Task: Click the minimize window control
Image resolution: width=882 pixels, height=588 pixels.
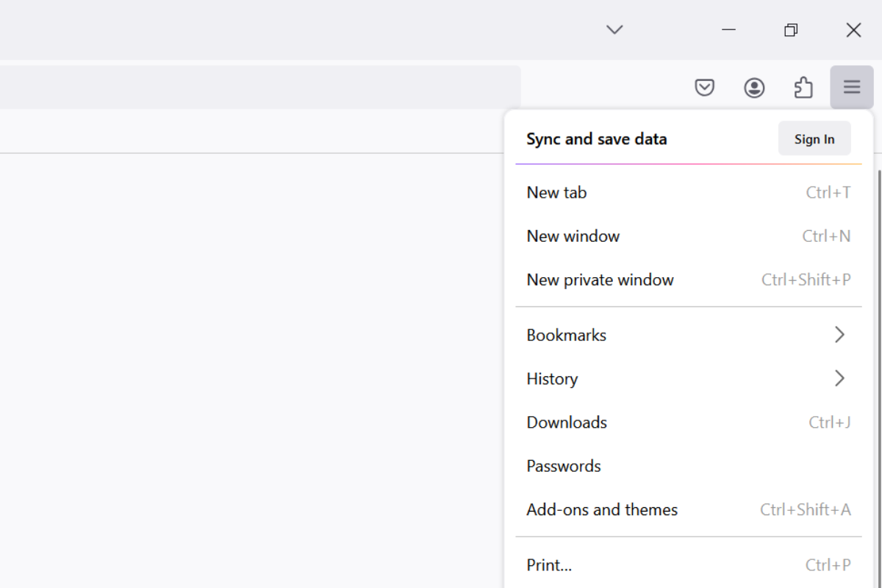Action: pyautogui.click(x=728, y=29)
